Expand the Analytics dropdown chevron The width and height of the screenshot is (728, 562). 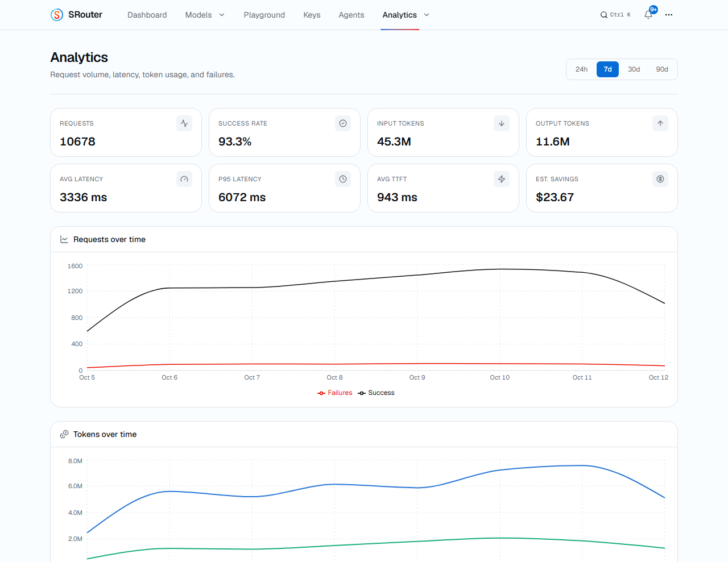(427, 15)
